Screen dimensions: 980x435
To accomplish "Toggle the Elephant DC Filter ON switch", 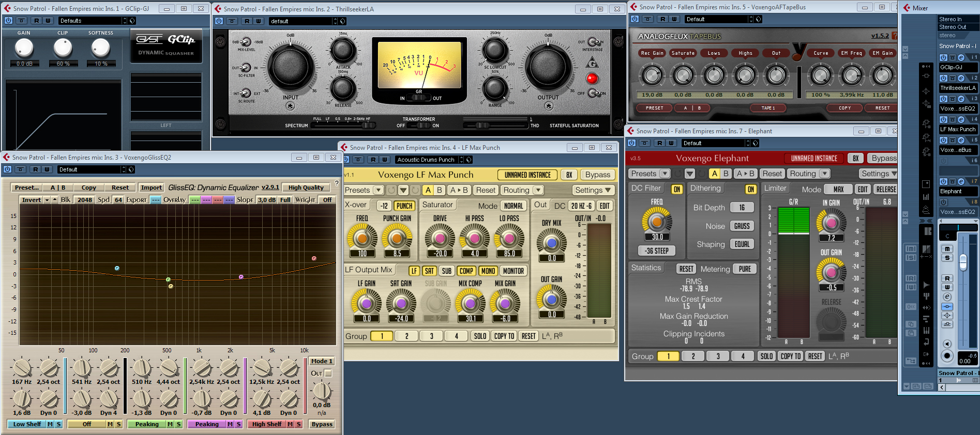I will click(676, 189).
